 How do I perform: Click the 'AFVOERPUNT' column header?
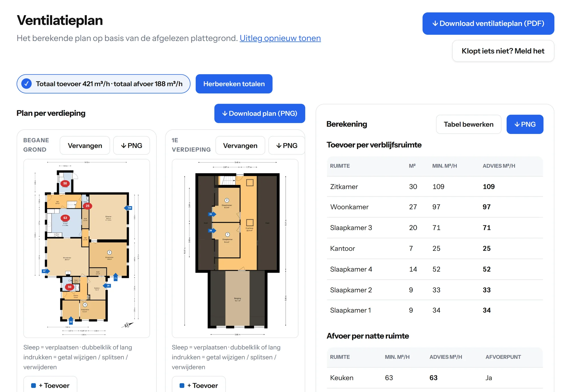coord(503,357)
